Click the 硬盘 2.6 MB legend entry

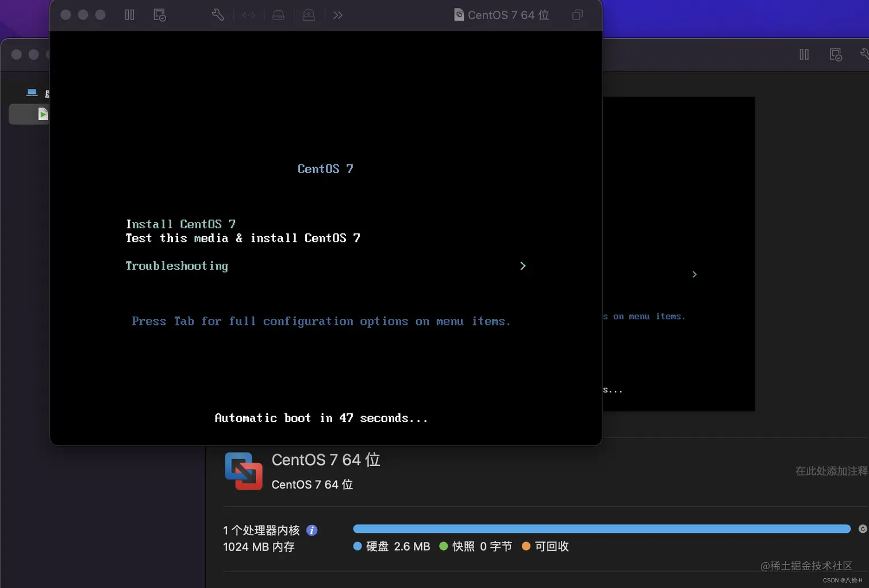pyautogui.click(x=391, y=547)
